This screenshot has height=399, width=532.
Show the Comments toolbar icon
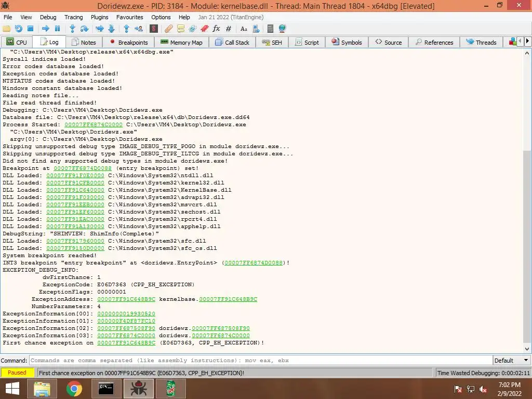[180, 29]
